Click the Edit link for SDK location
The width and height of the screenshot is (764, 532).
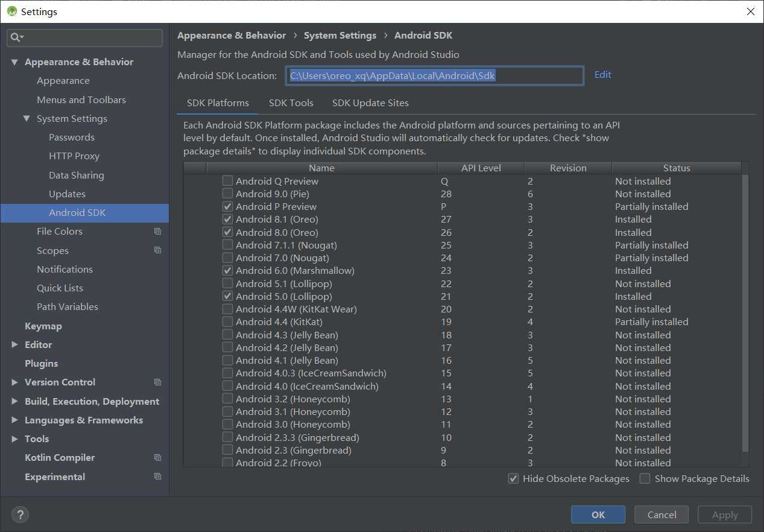[x=602, y=75]
